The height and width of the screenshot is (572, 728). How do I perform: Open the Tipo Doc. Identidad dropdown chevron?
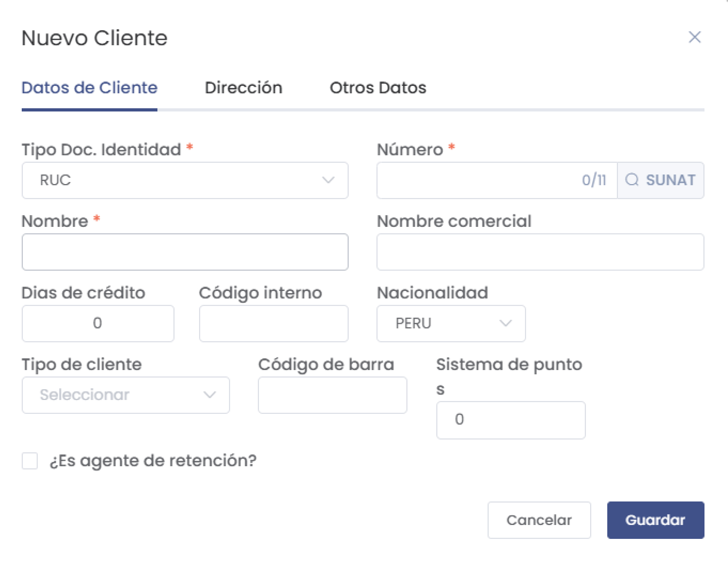329,180
